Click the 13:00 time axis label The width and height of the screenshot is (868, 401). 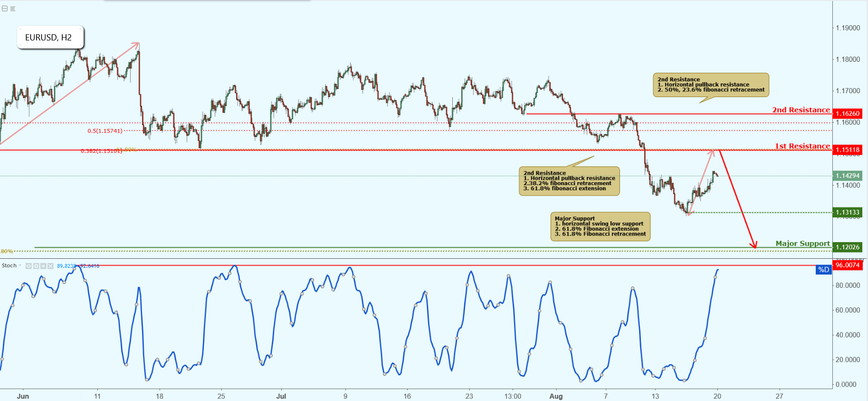pyautogui.click(x=513, y=396)
